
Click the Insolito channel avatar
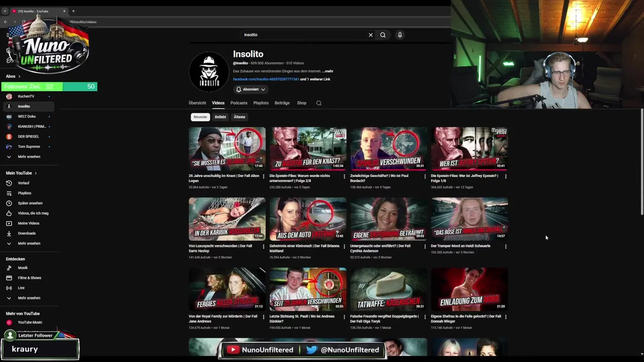[209, 72]
